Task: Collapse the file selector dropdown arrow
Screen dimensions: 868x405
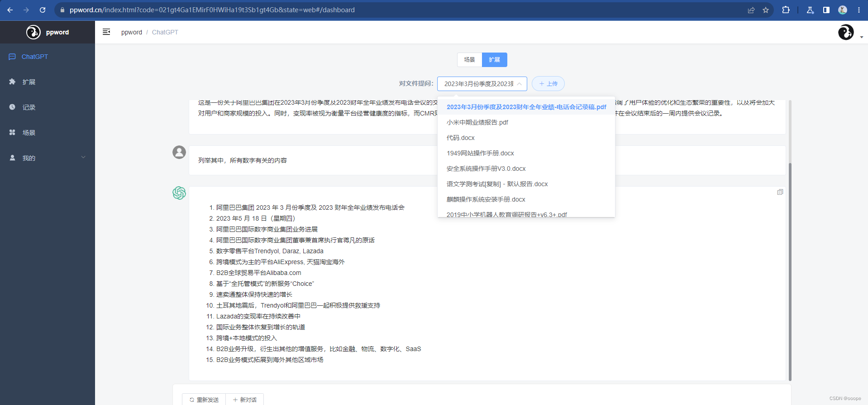Action: tap(520, 84)
